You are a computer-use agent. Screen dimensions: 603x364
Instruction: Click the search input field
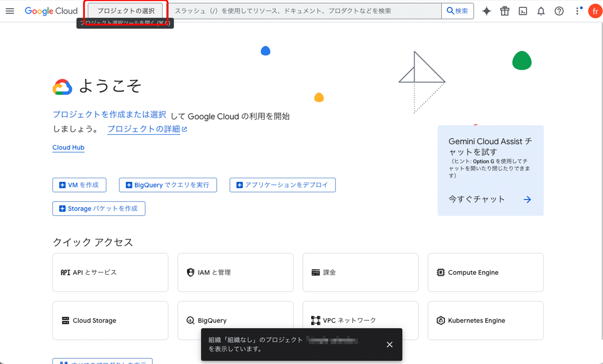(x=305, y=11)
